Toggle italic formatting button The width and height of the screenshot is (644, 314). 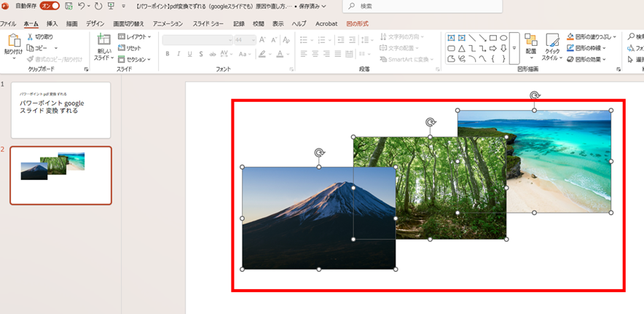[178, 54]
